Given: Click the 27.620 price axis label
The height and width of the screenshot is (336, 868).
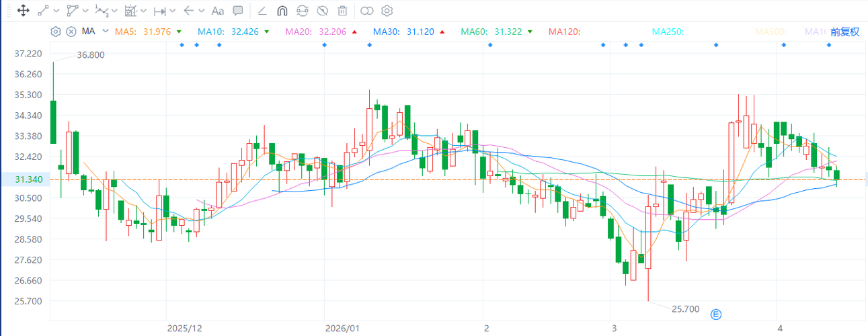Looking at the screenshot, I should pyautogui.click(x=28, y=260).
